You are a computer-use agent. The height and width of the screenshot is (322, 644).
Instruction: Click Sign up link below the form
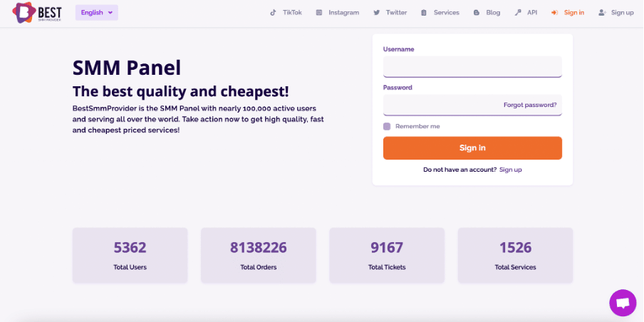(x=511, y=170)
